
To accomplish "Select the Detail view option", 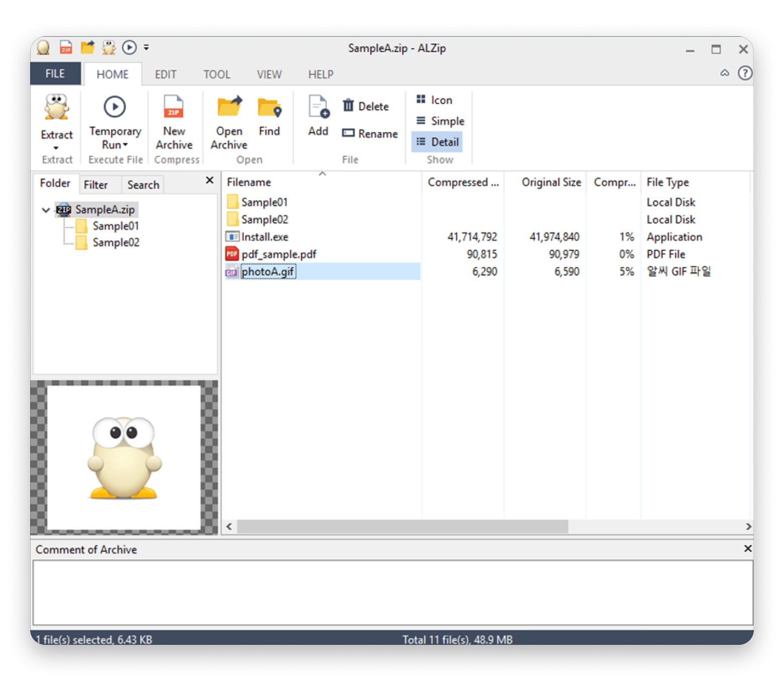I will 438,142.
